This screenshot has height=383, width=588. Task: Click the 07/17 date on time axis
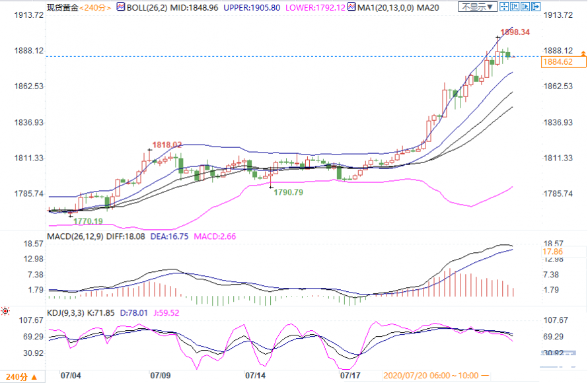click(350, 375)
